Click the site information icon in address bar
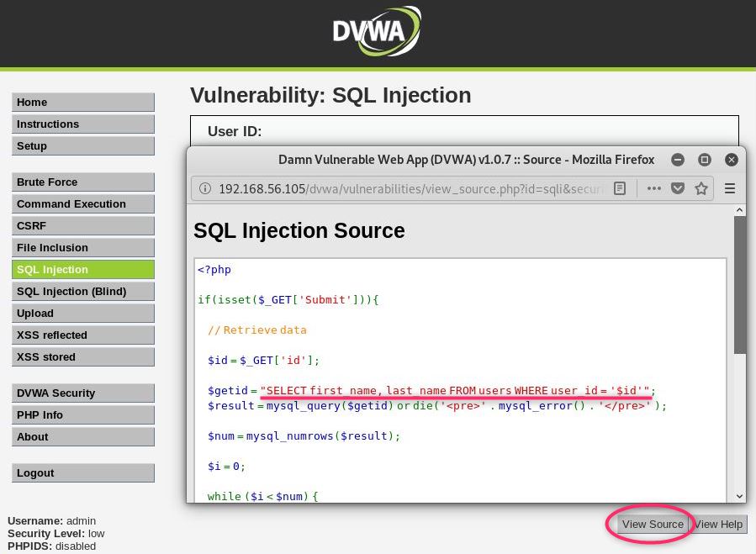 205,188
